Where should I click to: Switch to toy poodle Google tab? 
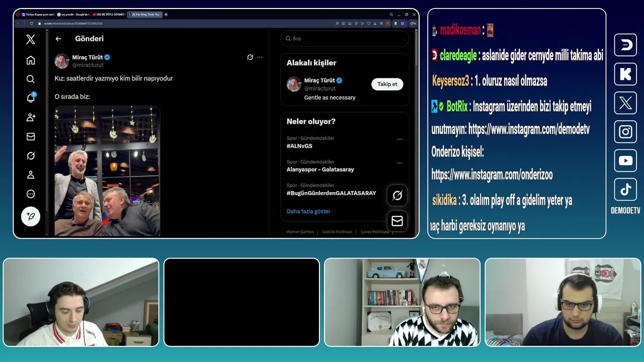click(x=73, y=15)
